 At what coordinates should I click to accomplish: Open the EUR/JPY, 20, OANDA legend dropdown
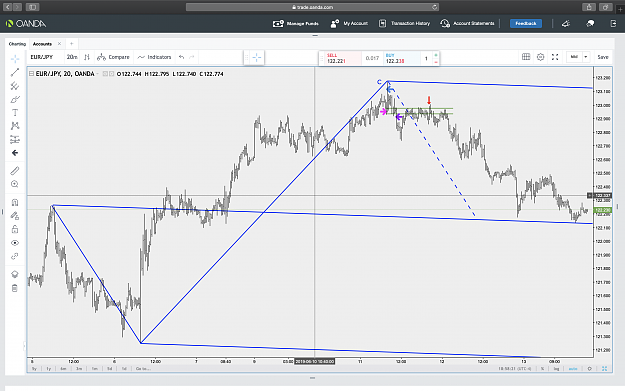(98, 74)
